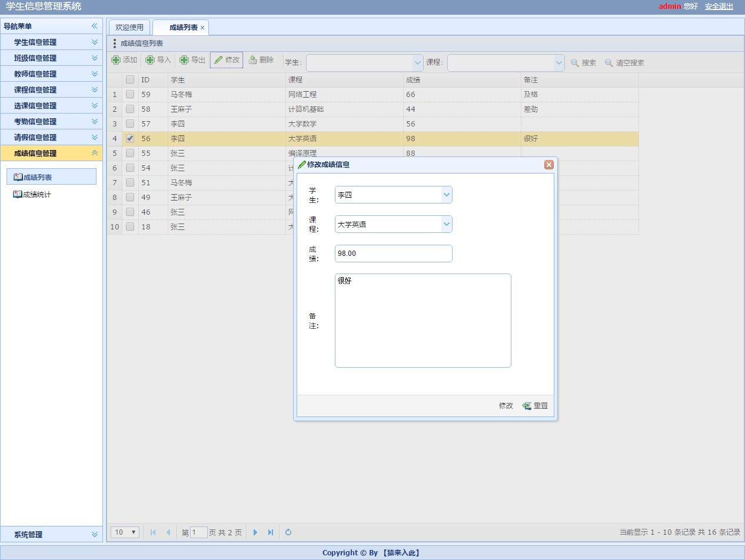The image size is (745, 560).
Task: Switch to the Welcome (欢迎使用) tab
Action: point(129,28)
